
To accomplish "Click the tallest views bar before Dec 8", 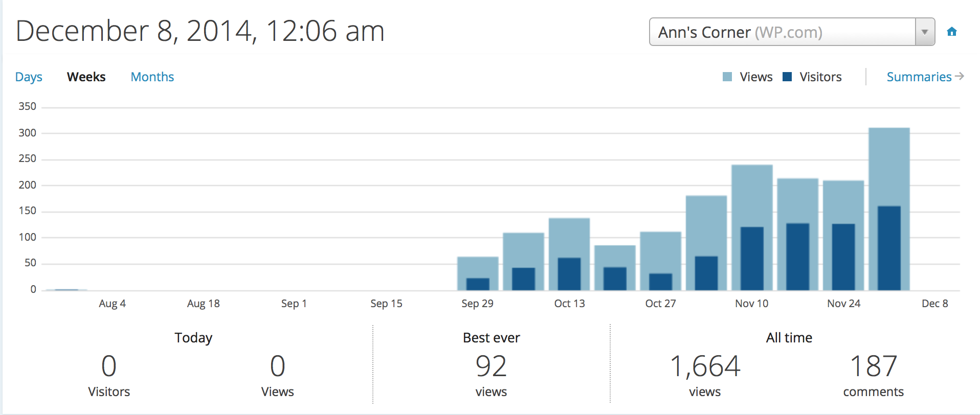I will [889, 164].
